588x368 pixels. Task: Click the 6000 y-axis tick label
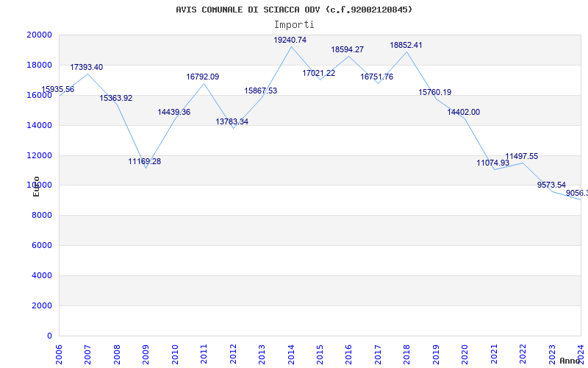pos(41,246)
